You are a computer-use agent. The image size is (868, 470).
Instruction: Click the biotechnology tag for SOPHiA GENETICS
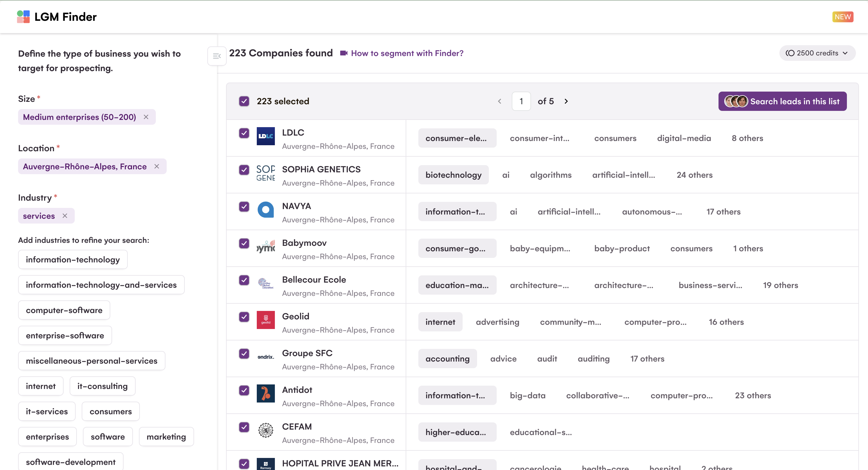click(453, 175)
